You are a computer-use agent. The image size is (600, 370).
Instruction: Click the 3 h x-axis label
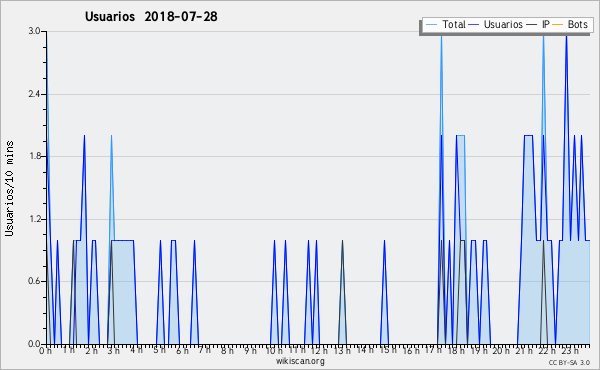pyautogui.click(x=113, y=350)
